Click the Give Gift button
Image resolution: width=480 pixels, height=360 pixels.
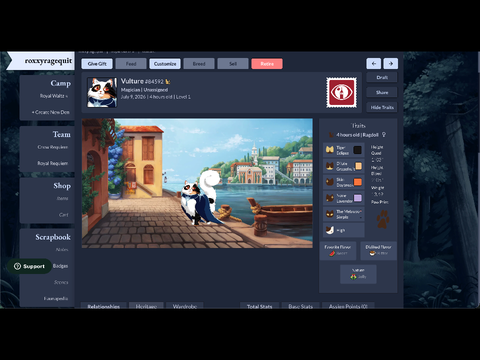[97, 64]
